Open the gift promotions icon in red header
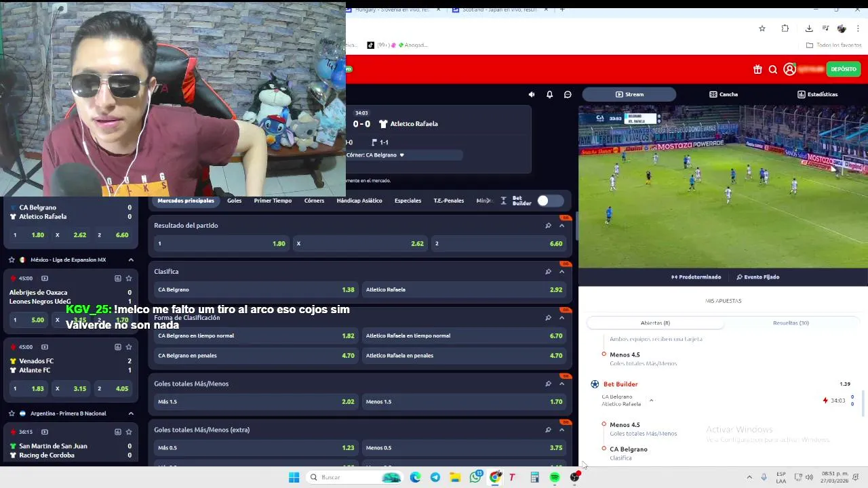The width and height of the screenshot is (868, 488). pos(757,69)
